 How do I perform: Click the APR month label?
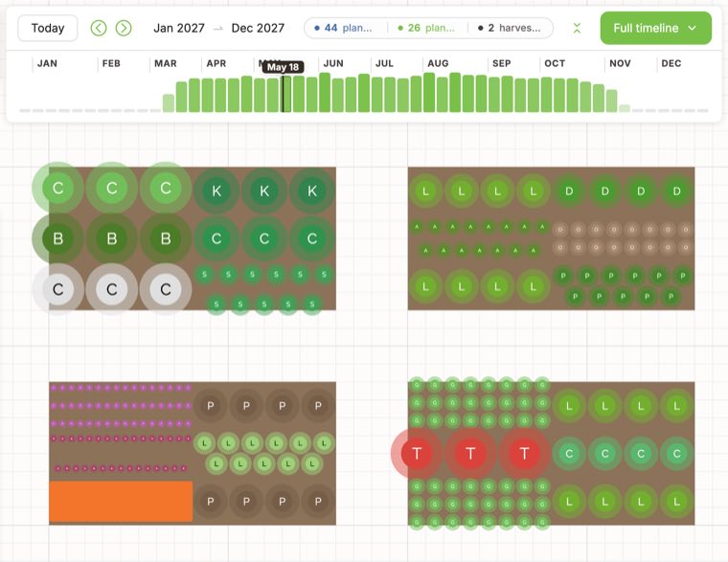[216, 63]
